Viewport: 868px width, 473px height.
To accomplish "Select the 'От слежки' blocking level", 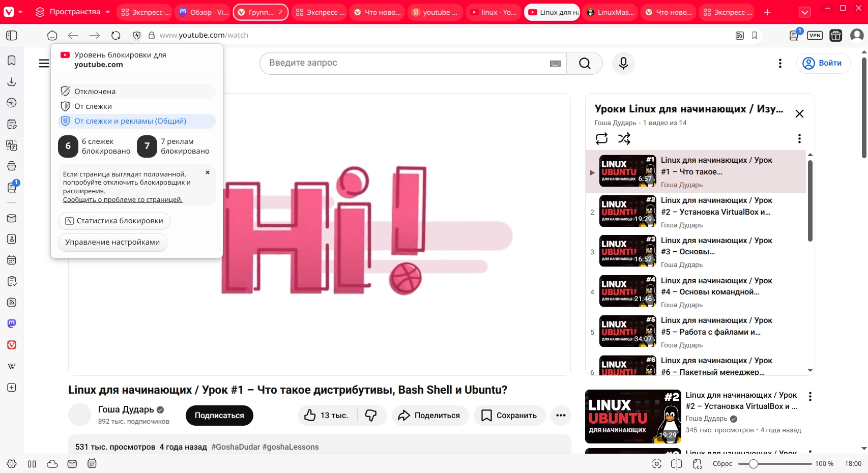I will tap(93, 106).
